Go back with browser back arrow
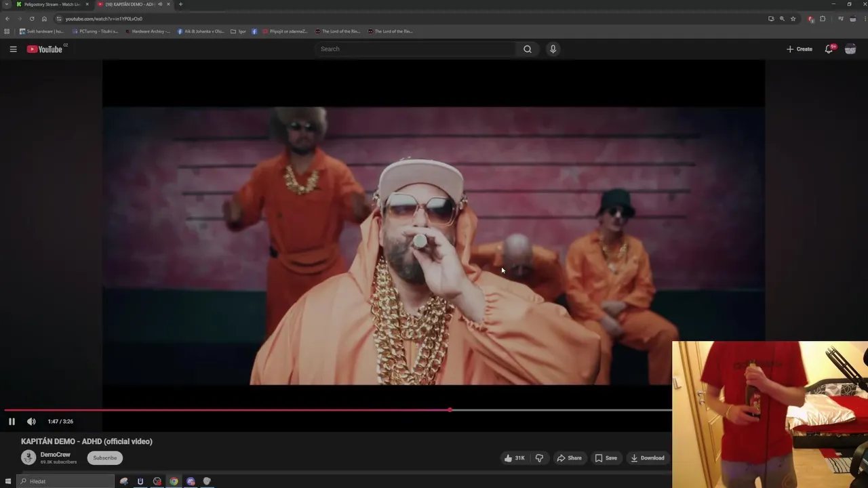The width and height of the screenshot is (868, 488). 7,19
